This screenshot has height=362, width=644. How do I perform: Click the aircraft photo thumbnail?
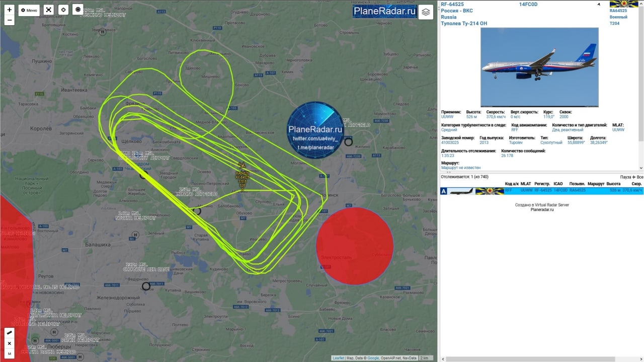click(539, 67)
